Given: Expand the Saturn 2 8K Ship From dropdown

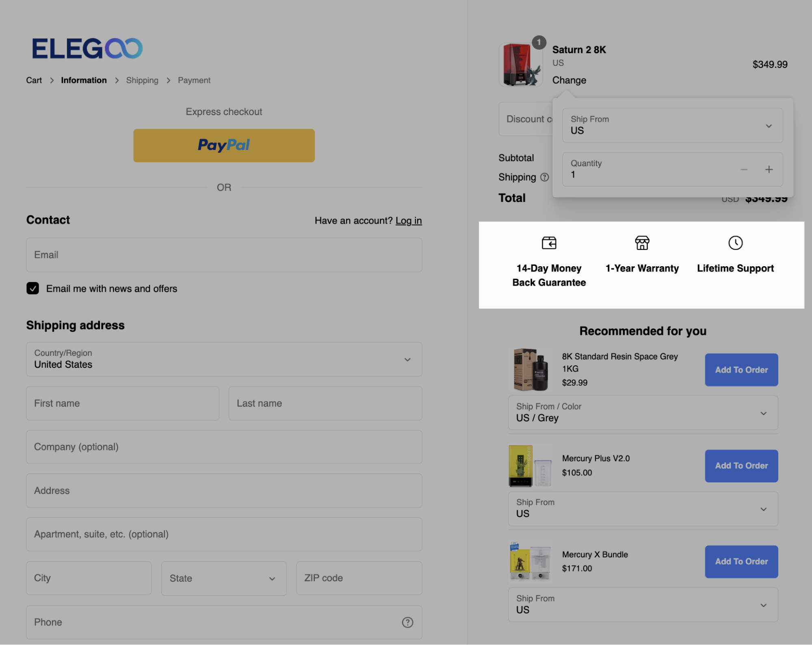Looking at the screenshot, I should (672, 126).
